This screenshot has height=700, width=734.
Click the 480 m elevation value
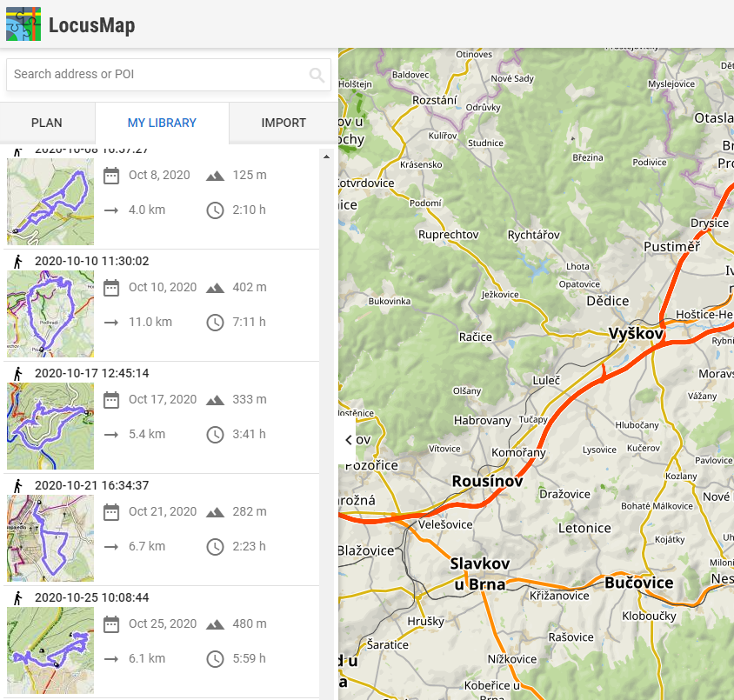coord(250,623)
